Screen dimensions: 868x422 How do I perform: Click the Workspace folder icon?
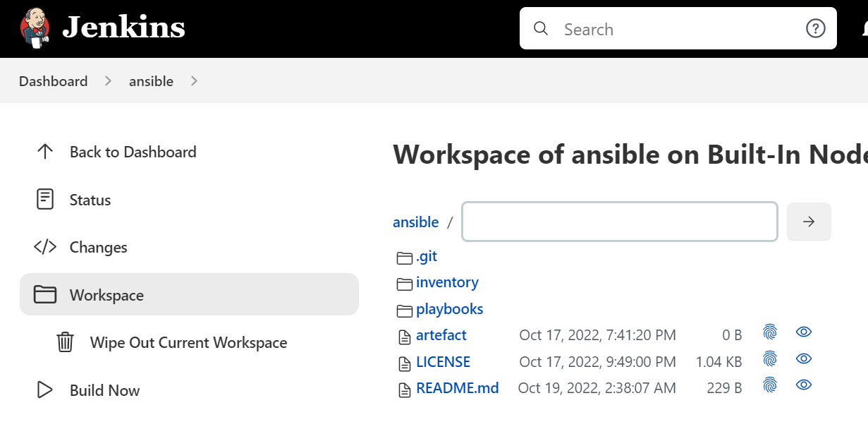pos(44,294)
